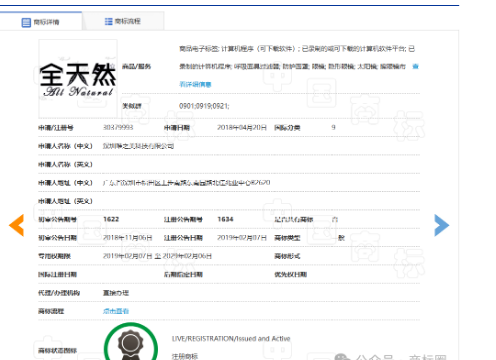This screenshot has width=496, height=360.
Task: Click the green registered status badge icon
Action: click(x=131, y=342)
